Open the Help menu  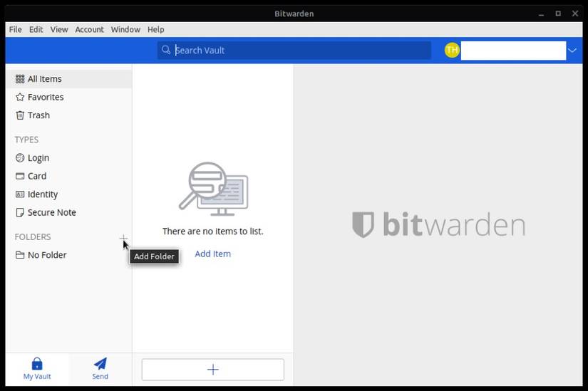pyautogui.click(x=155, y=29)
